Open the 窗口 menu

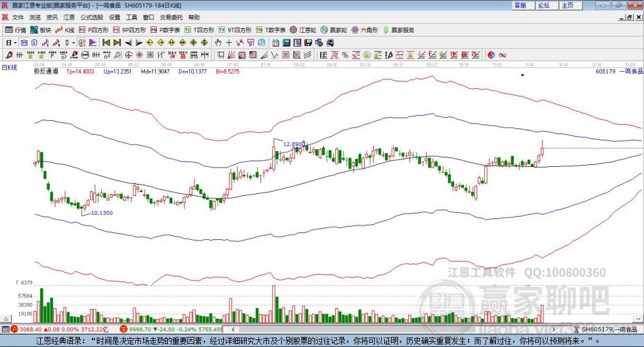click(148, 17)
